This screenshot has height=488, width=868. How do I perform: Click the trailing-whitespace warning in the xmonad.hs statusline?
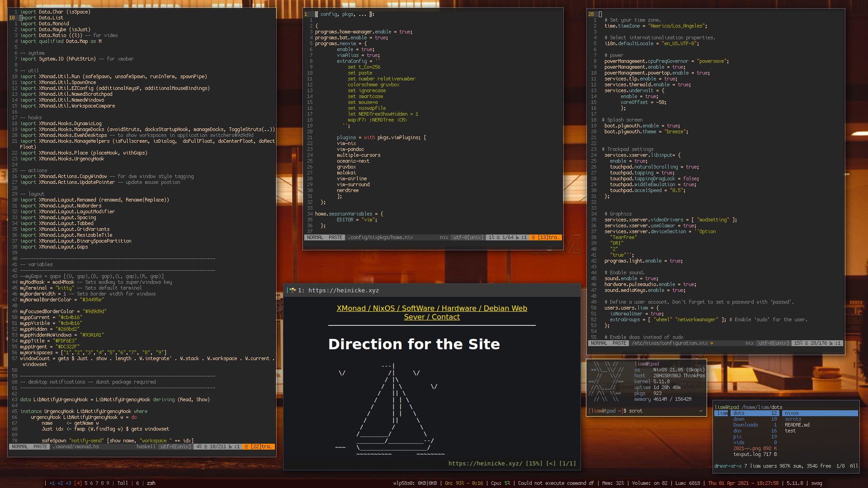259,447
